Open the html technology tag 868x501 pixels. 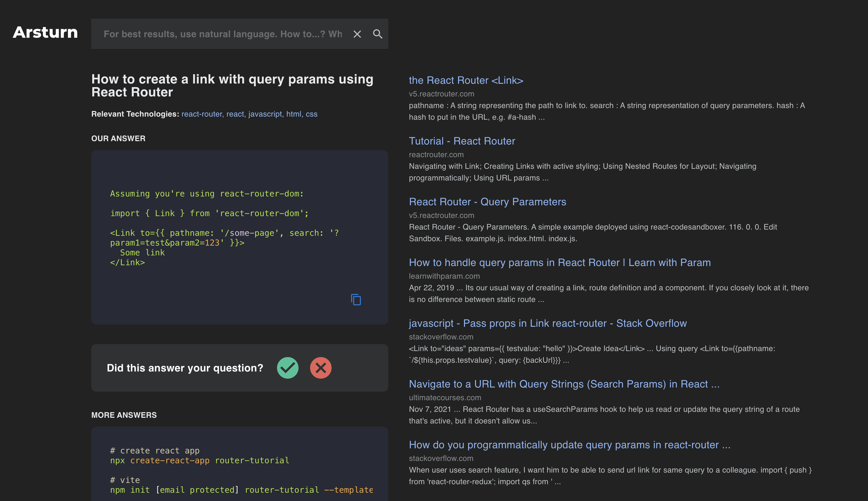coord(294,114)
